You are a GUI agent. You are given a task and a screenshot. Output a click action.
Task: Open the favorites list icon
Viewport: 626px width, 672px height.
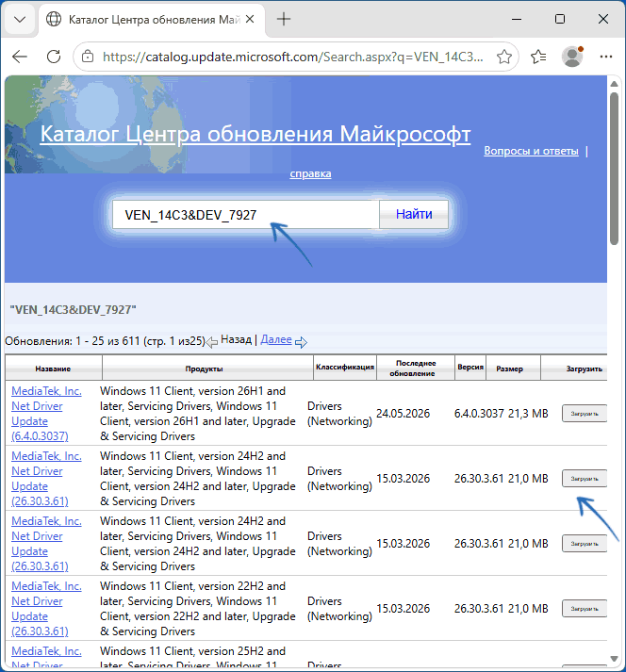(x=538, y=57)
